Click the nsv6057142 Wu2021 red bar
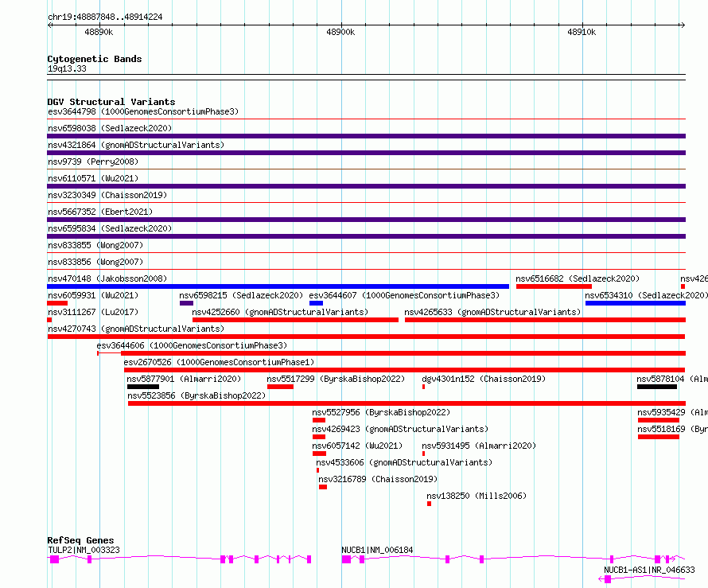The image size is (708, 588). (319, 454)
